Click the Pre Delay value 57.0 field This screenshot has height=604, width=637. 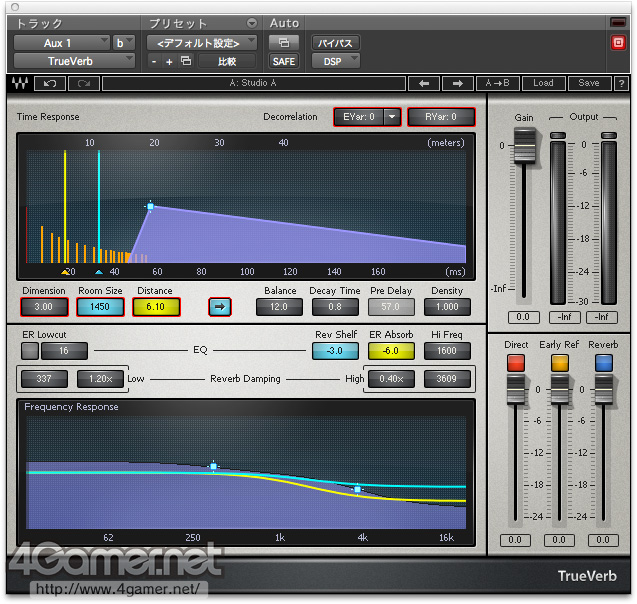[x=391, y=307]
